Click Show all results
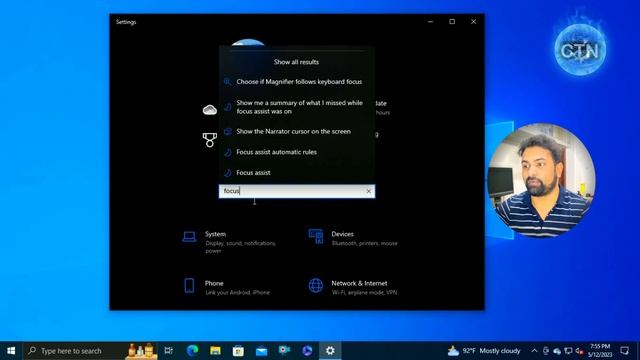This screenshot has height=360, width=640. (x=296, y=62)
